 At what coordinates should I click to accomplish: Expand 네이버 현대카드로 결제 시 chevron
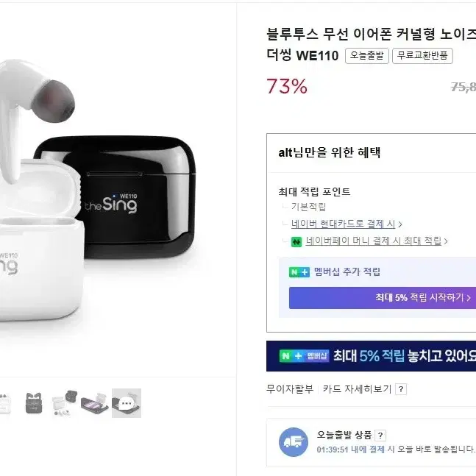pos(400,224)
